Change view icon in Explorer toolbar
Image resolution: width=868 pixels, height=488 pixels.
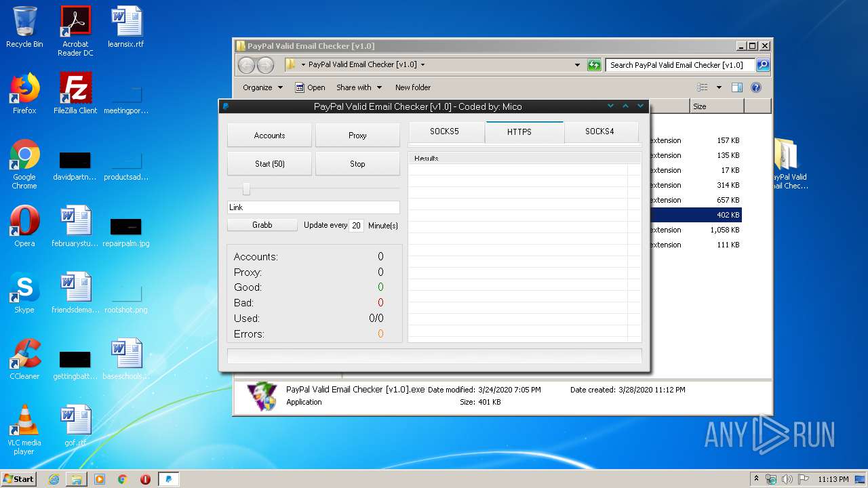[703, 87]
